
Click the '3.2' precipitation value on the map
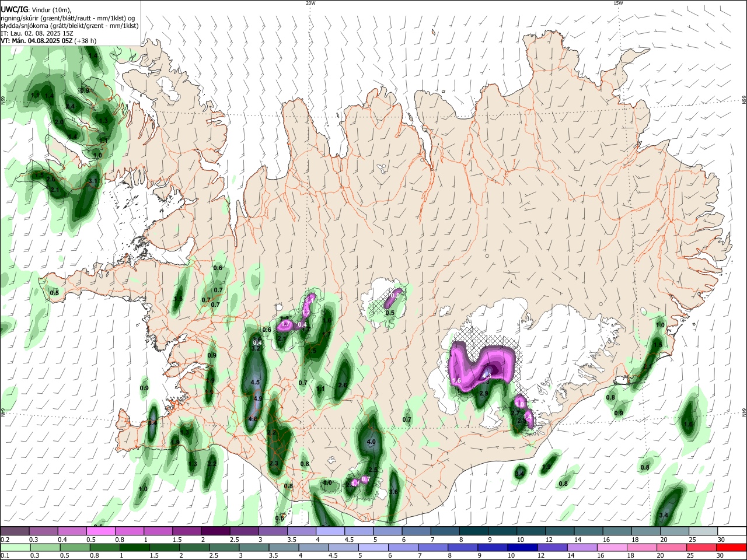[x=256, y=348]
